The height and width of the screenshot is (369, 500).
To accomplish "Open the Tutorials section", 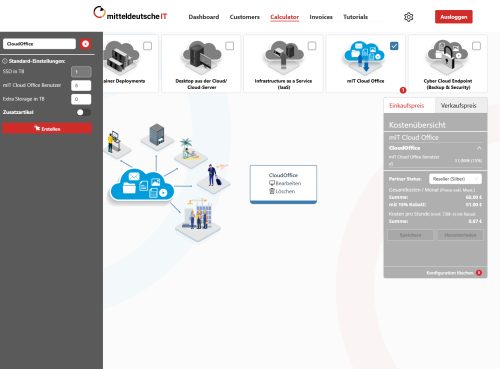I will [355, 17].
